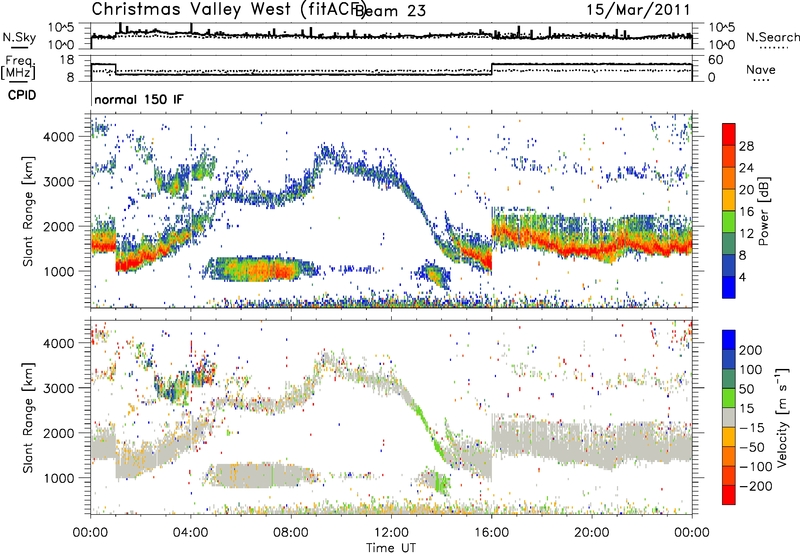The height and width of the screenshot is (554, 800).
Task: Click the '3000' tick of the power panel
Action: (58, 182)
